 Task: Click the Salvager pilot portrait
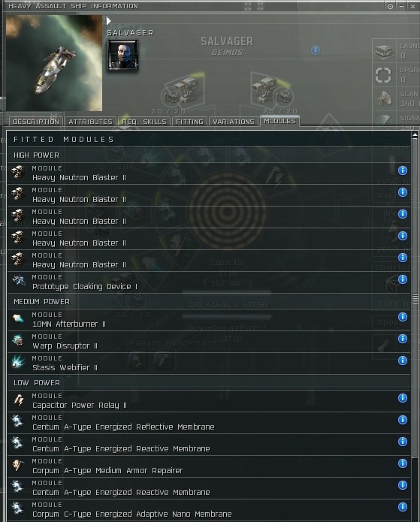tap(123, 55)
